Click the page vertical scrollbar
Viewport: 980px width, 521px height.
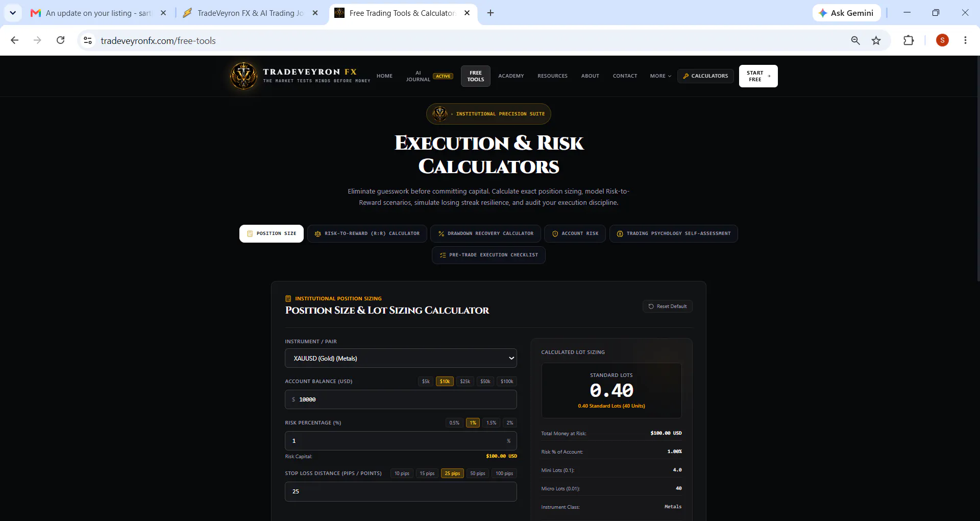point(978,169)
